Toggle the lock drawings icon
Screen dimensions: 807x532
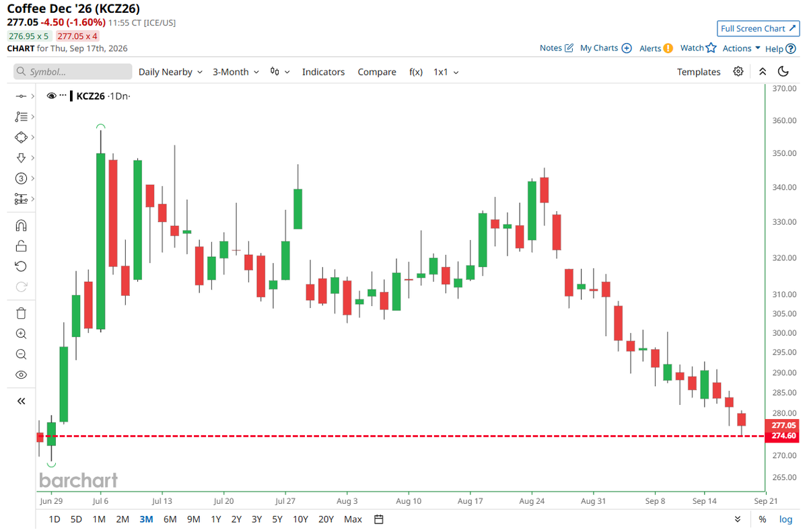coord(21,246)
